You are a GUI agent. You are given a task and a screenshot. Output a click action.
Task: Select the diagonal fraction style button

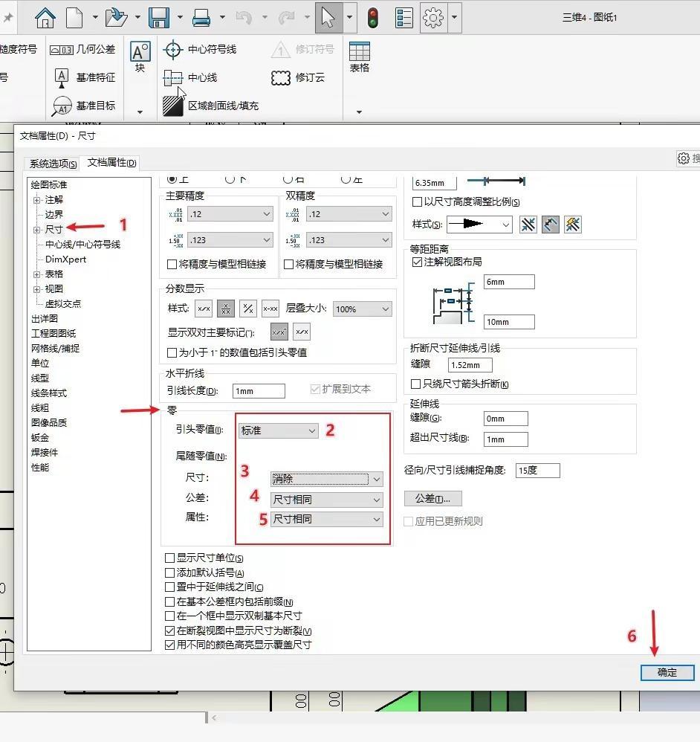coord(248,309)
